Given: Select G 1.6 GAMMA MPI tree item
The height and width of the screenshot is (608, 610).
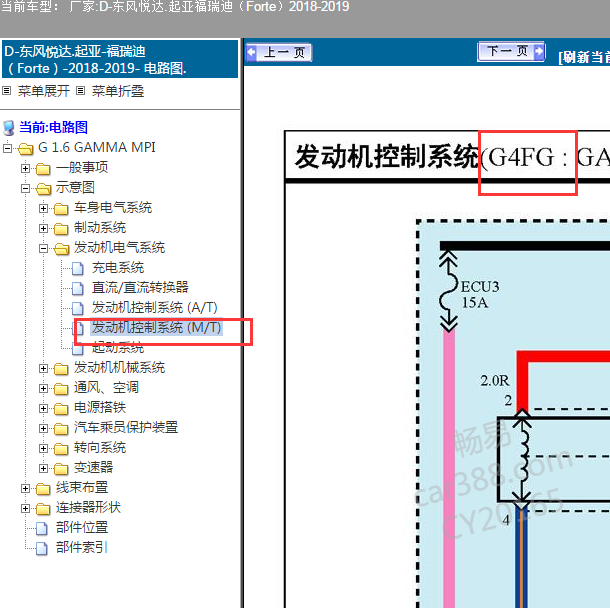Looking at the screenshot, I should [96, 147].
